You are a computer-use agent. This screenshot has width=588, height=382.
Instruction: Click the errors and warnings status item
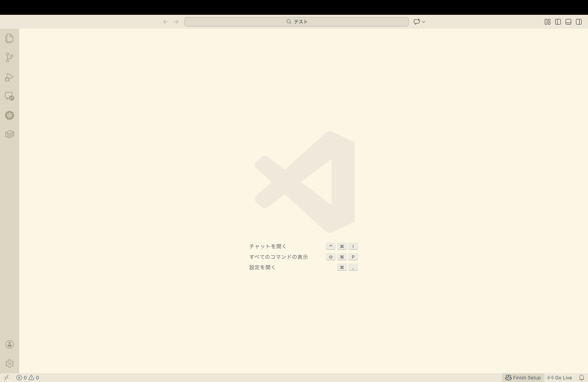click(x=27, y=377)
